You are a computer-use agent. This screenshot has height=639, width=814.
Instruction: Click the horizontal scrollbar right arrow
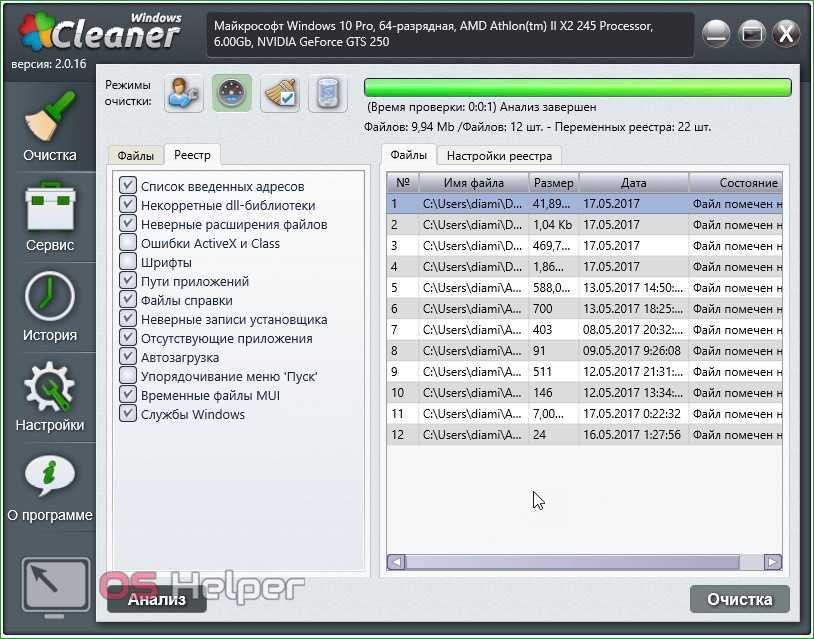coord(773,562)
